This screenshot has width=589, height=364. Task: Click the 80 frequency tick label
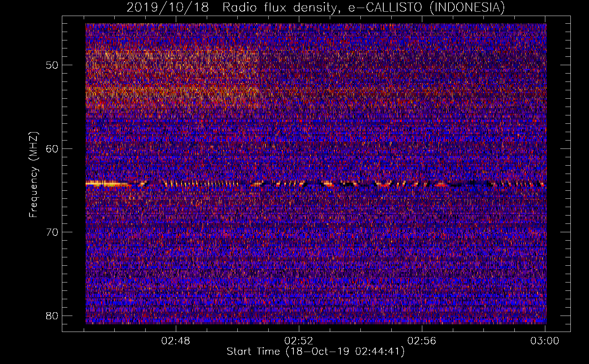pyautogui.click(x=52, y=315)
